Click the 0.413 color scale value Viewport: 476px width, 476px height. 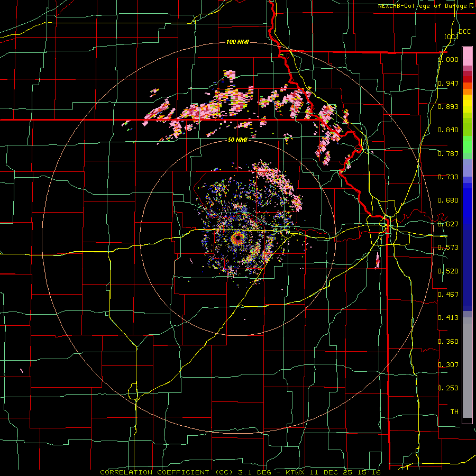pos(448,317)
